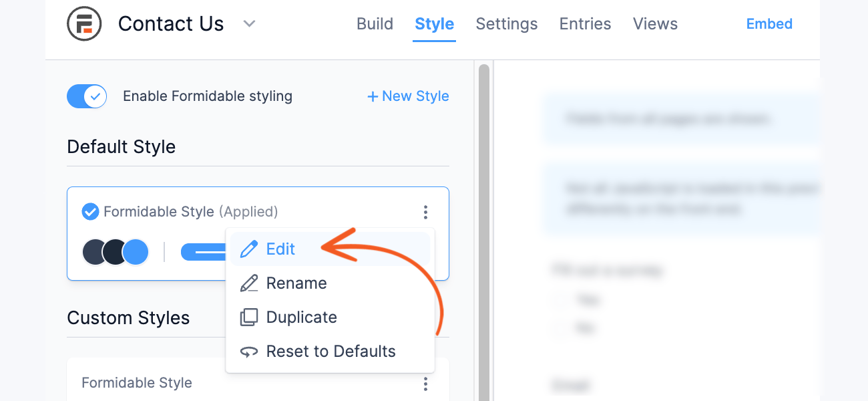This screenshot has width=868, height=401.
Task: Switch to the Build tab
Action: click(x=375, y=24)
